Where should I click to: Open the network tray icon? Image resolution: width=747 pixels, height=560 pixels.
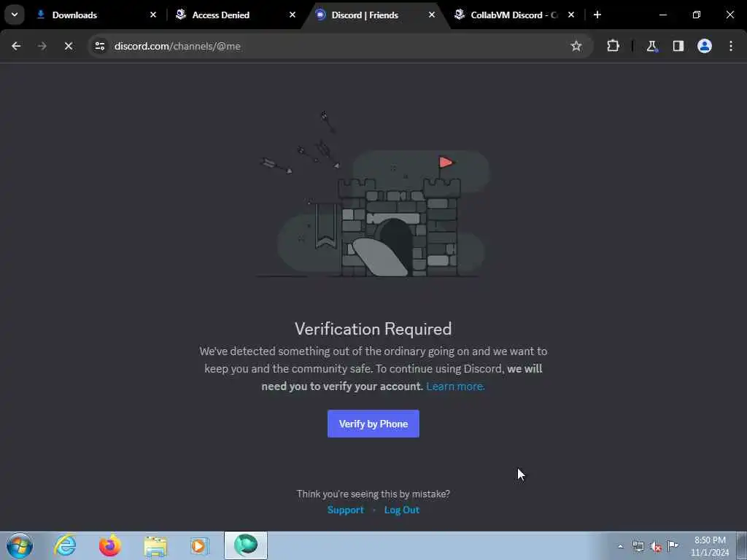(638, 546)
